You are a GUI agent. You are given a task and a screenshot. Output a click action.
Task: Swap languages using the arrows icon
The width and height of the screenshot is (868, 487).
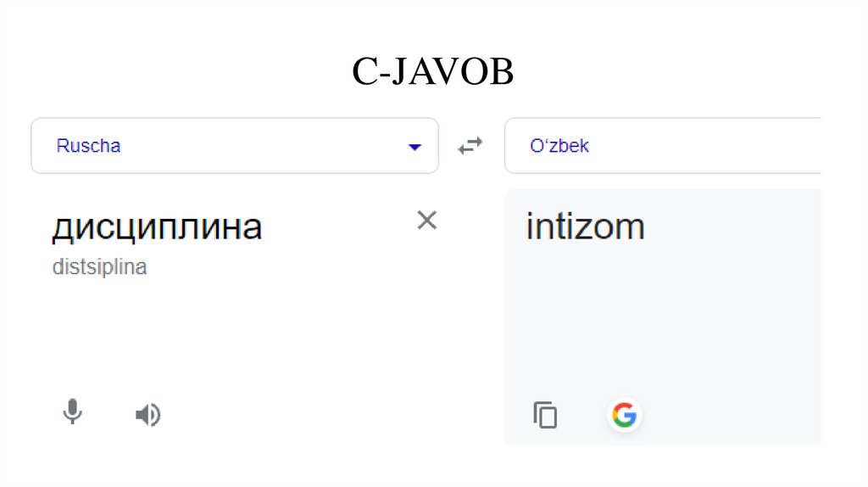470,146
